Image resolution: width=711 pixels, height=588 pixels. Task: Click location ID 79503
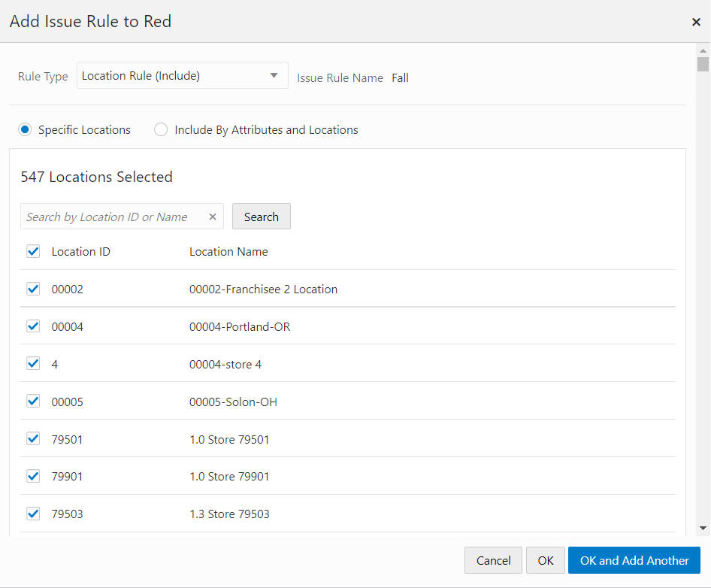coord(67,514)
